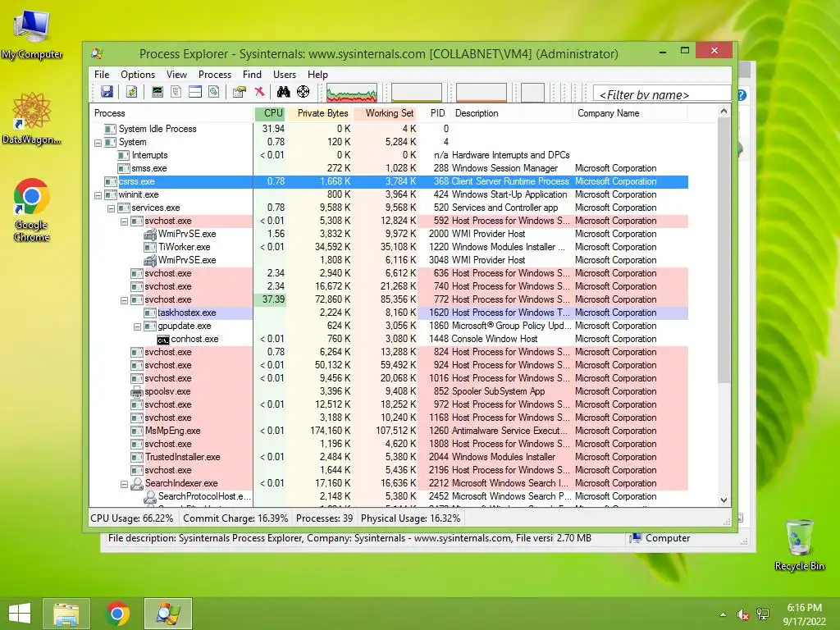Collapse the gpupdate.exe tree node
Viewport: 840px width, 630px height.
pos(137,326)
